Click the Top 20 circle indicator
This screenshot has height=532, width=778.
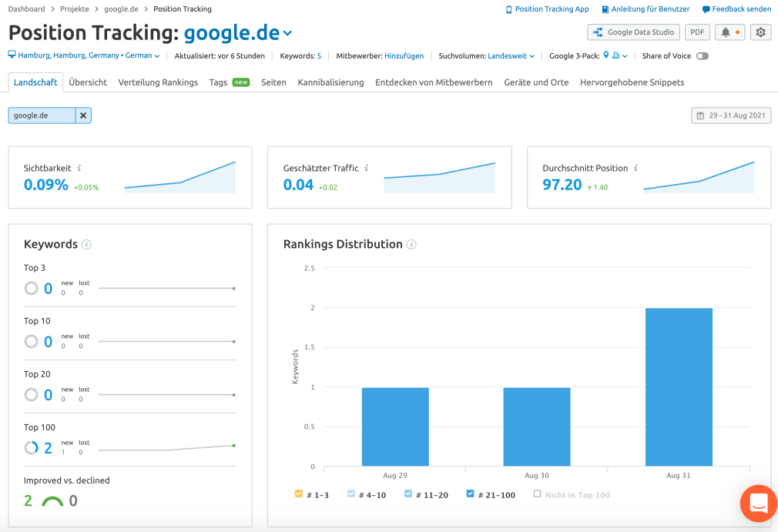[x=32, y=395]
